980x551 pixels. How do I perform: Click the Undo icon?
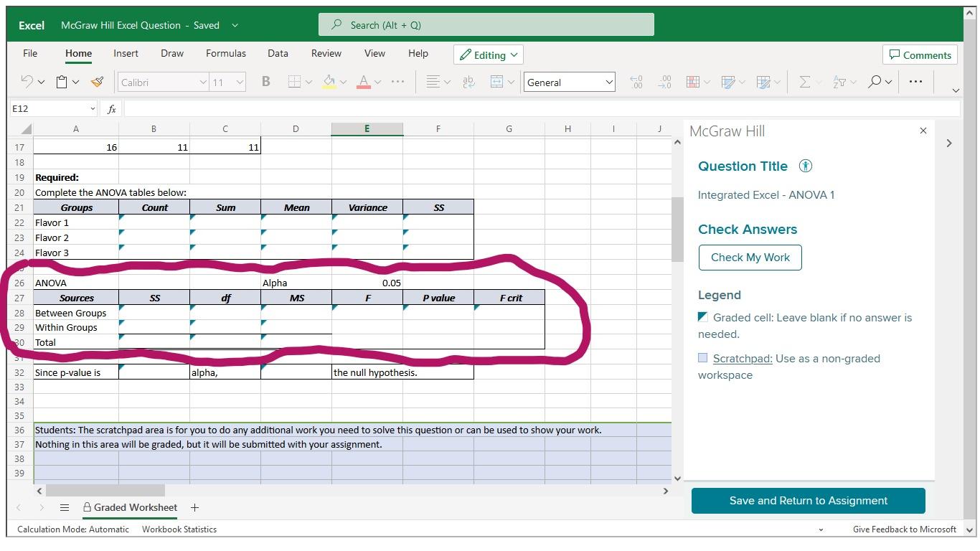coord(26,81)
